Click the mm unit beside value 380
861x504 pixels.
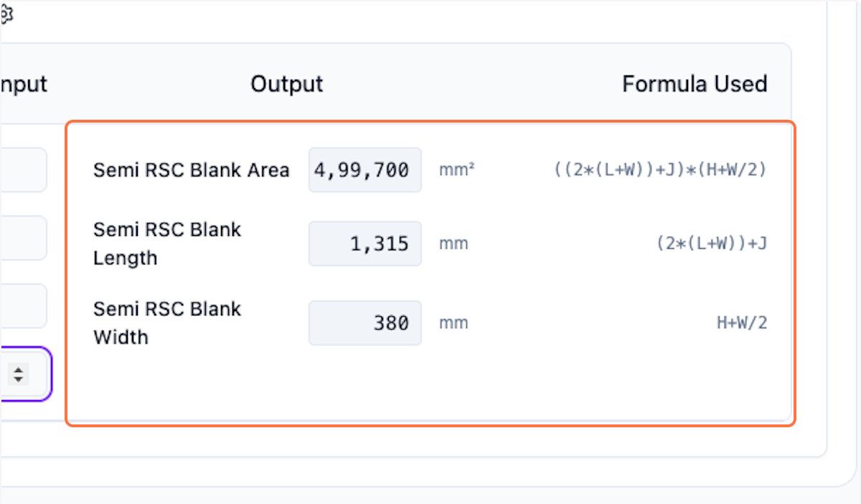(x=453, y=323)
